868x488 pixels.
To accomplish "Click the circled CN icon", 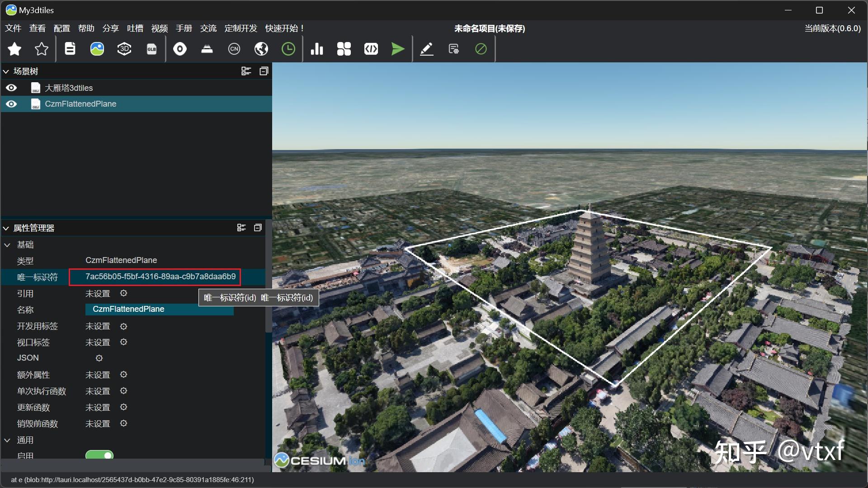I will pyautogui.click(x=234, y=49).
